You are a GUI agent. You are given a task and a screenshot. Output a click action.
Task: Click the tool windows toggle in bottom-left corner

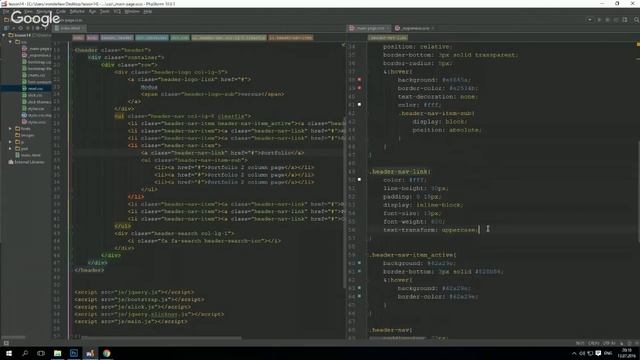(6, 343)
